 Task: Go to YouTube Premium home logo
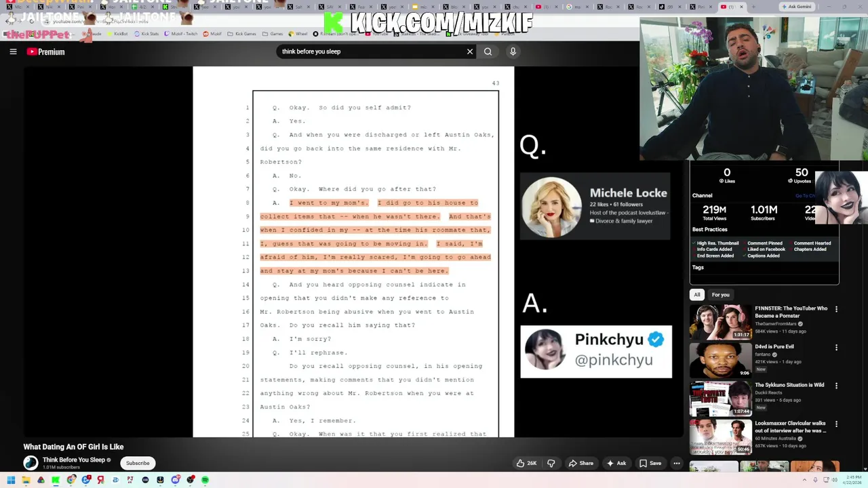coord(45,52)
